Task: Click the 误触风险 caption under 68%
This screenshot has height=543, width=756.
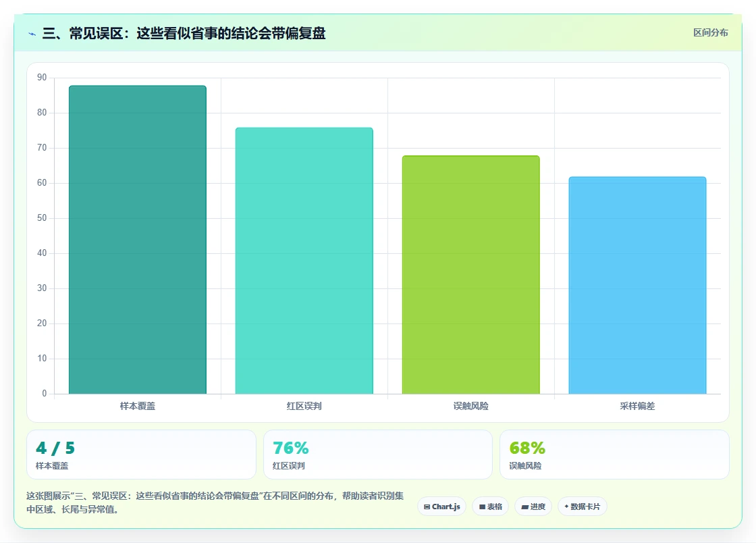Action: (525, 466)
